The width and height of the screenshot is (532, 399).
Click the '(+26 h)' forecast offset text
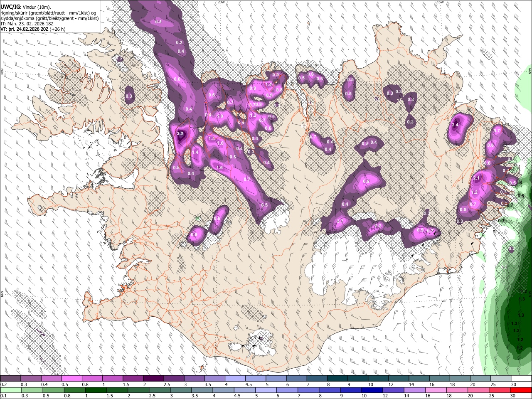(57, 30)
